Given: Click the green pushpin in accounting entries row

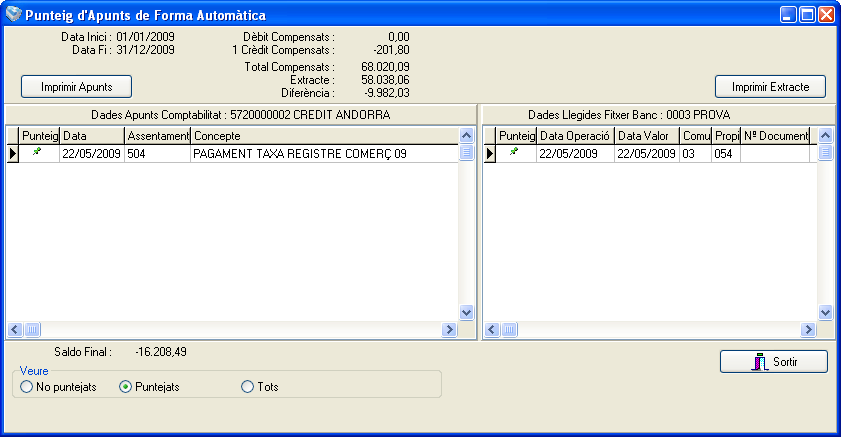Looking at the screenshot, I should (x=36, y=152).
